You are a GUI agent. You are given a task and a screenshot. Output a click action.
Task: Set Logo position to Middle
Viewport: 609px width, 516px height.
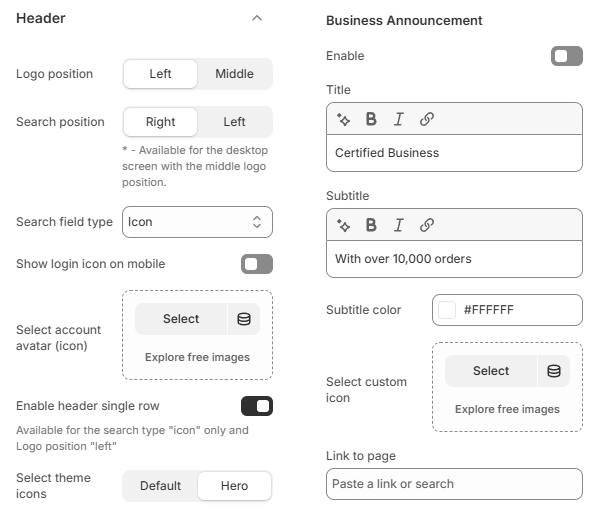click(x=235, y=74)
